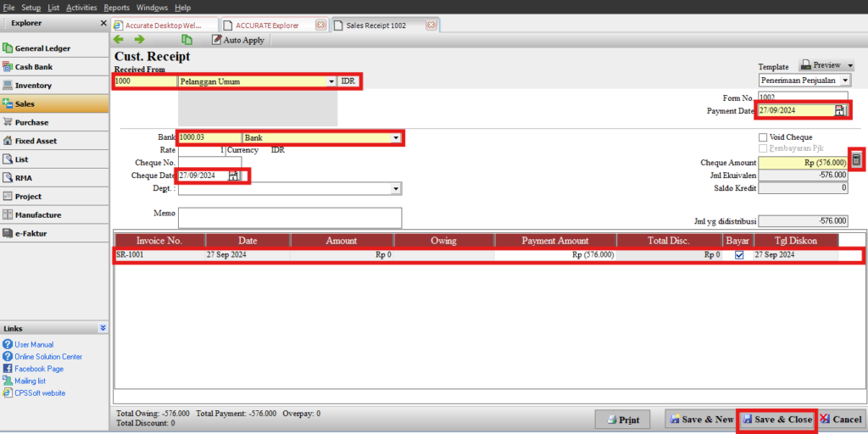The height and width of the screenshot is (434, 868).
Task: Switch to Accurate Desktop Welcome tab
Action: point(164,25)
